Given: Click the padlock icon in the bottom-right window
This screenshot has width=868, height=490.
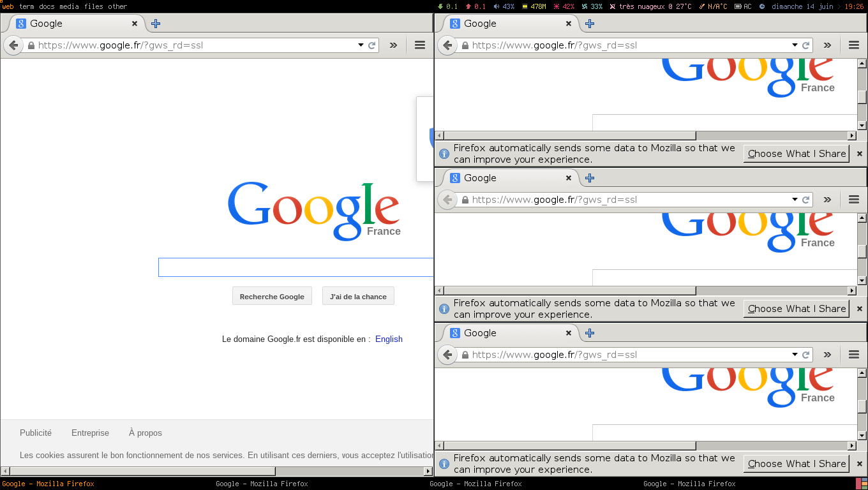Looking at the screenshot, I should [x=465, y=355].
